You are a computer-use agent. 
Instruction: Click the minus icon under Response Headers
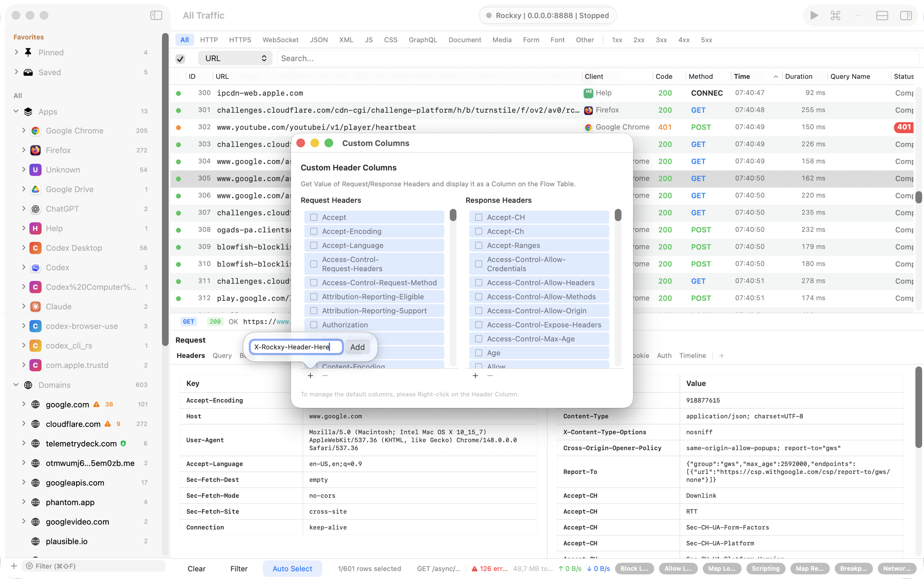pos(490,376)
